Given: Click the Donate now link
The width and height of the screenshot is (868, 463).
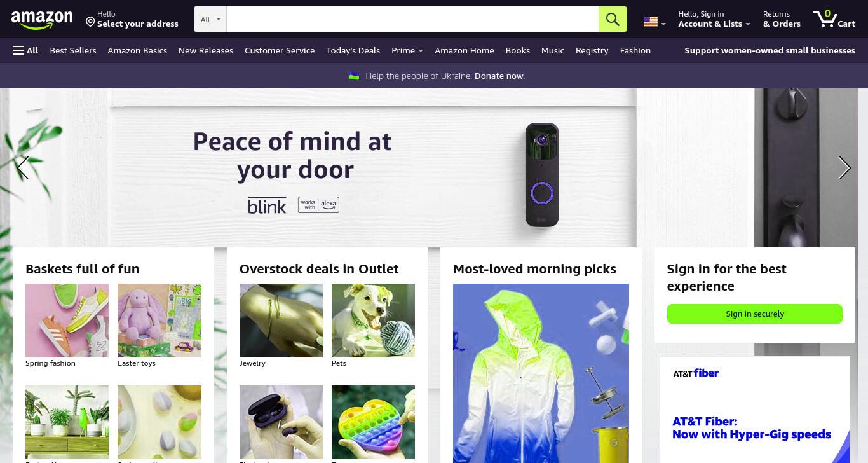Looking at the screenshot, I should (499, 76).
